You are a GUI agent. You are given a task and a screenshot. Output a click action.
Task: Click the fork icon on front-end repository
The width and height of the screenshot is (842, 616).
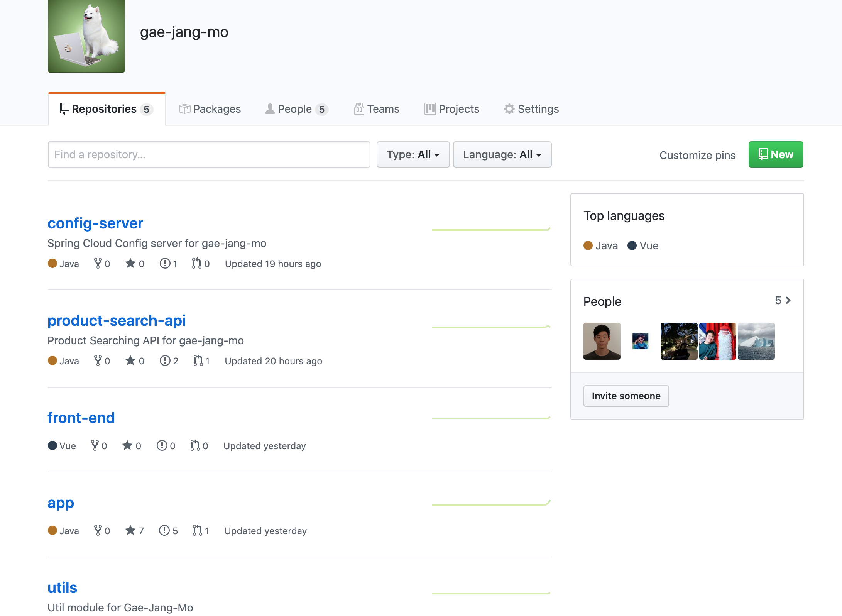pyautogui.click(x=95, y=446)
